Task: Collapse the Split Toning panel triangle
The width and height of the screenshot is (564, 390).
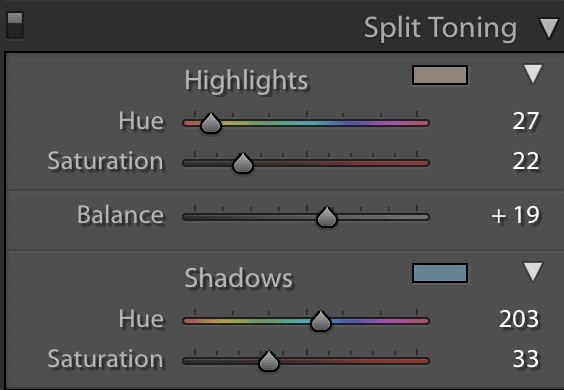Action: click(549, 28)
